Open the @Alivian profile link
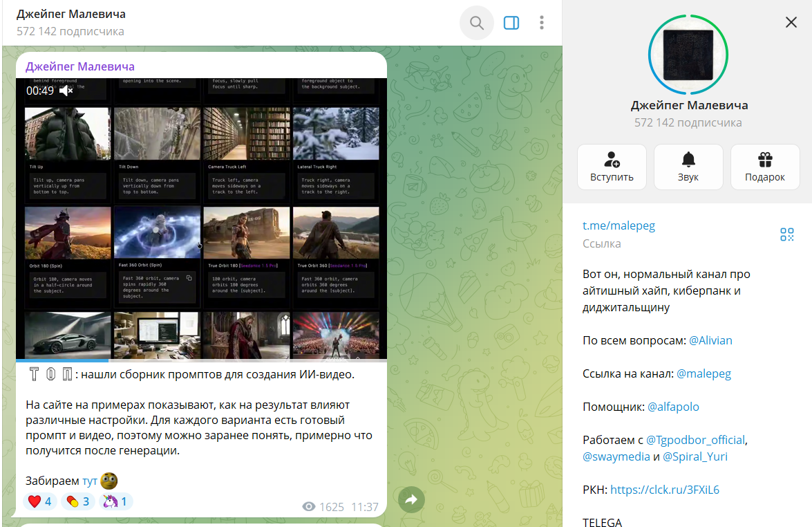 tap(710, 340)
